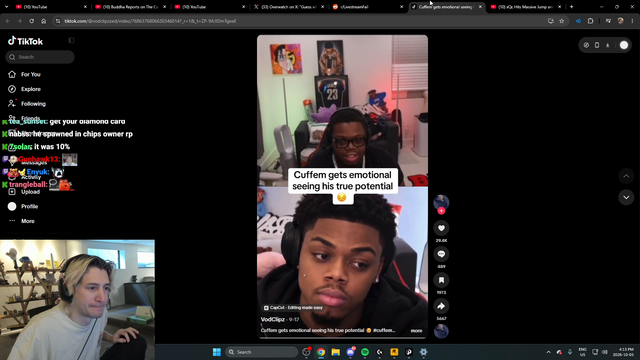Image resolution: width=640 pixels, height=360 pixels.
Task: Switch to the xQc Hits Massive Jump tab
Action: pyautogui.click(x=526, y=7)
